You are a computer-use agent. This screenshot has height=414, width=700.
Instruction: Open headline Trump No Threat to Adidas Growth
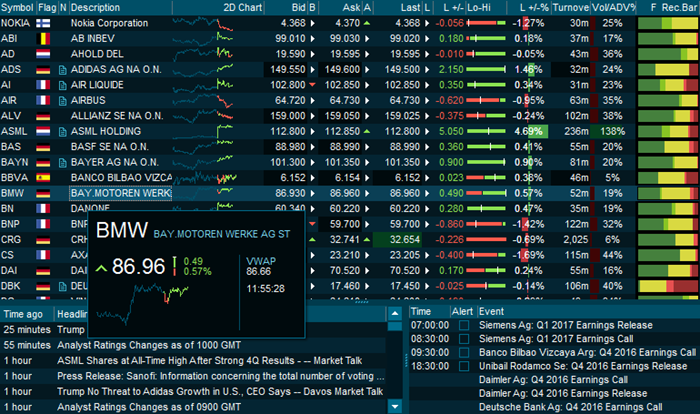(220, 392)
